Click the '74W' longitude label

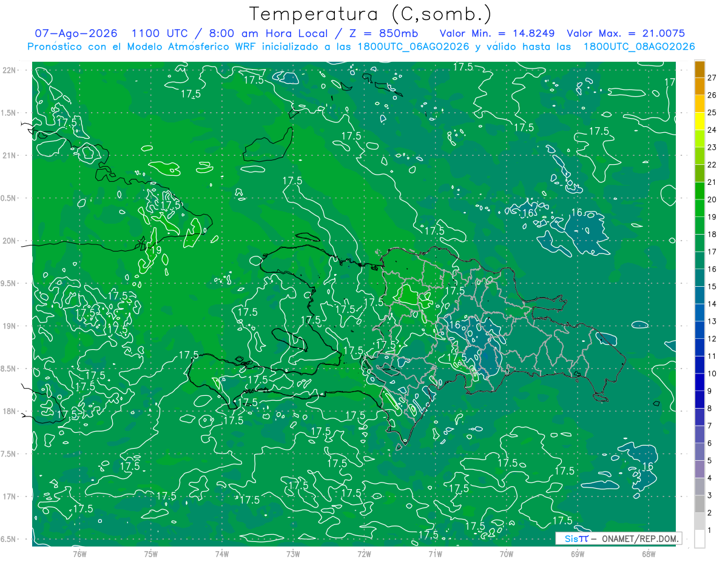pos(222,554)
